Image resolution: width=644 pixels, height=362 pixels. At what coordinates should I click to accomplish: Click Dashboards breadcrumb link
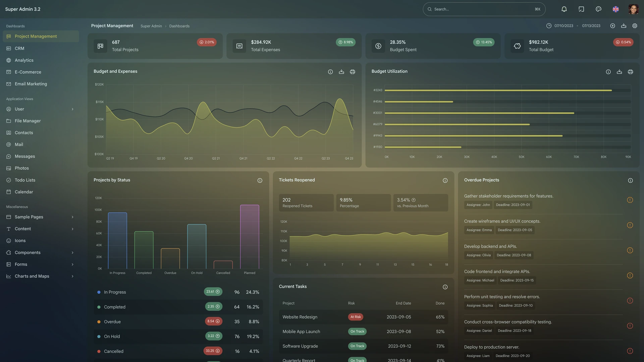[179, 26]
